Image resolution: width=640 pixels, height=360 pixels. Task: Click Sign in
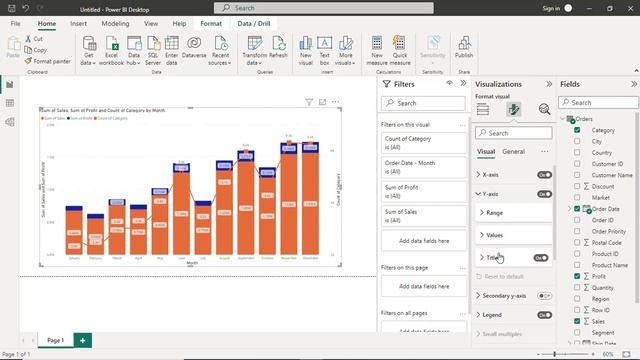tap(551, 8)
